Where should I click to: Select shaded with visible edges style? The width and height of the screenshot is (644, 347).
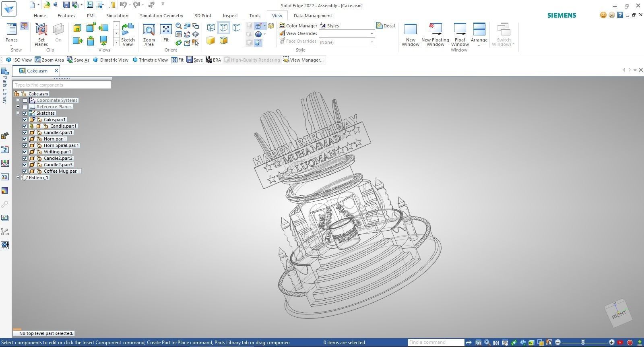223,40
